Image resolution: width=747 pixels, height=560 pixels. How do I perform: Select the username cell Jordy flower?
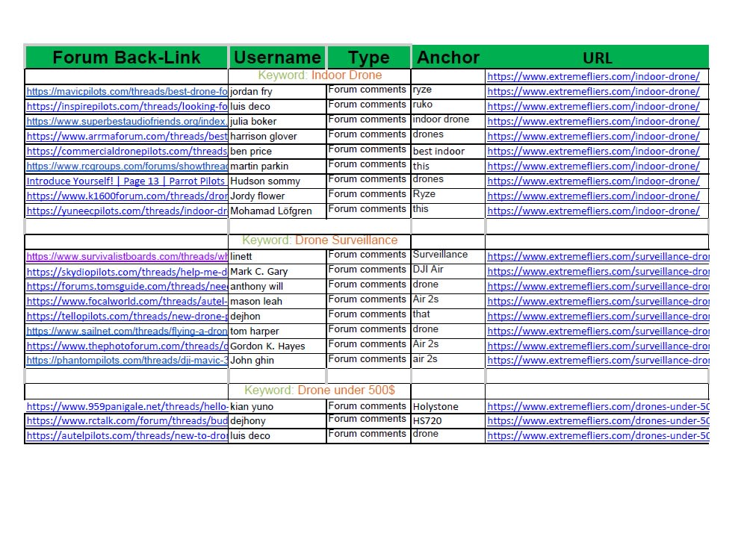(278, 196)
